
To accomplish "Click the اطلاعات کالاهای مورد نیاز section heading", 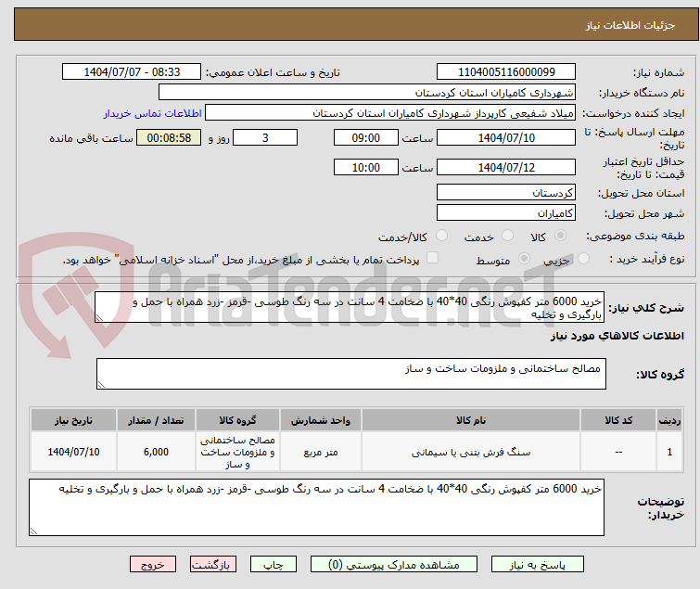I will [x=617, y=336].
